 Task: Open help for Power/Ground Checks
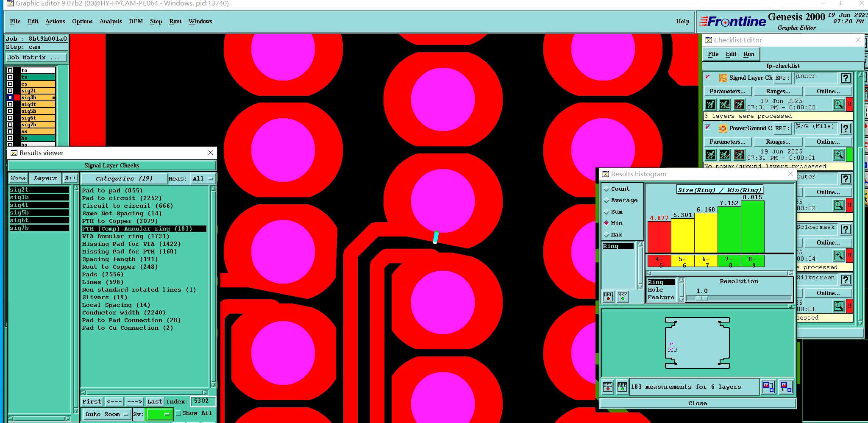846,128
